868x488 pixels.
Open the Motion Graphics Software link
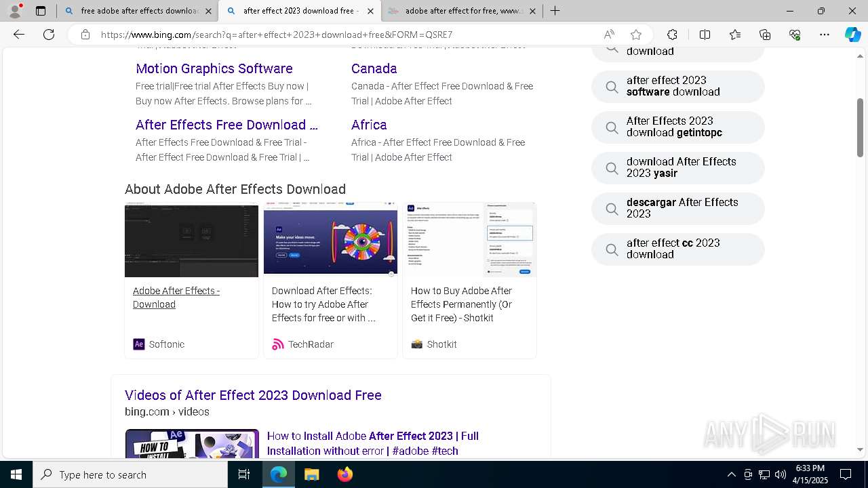coord(214,68)
